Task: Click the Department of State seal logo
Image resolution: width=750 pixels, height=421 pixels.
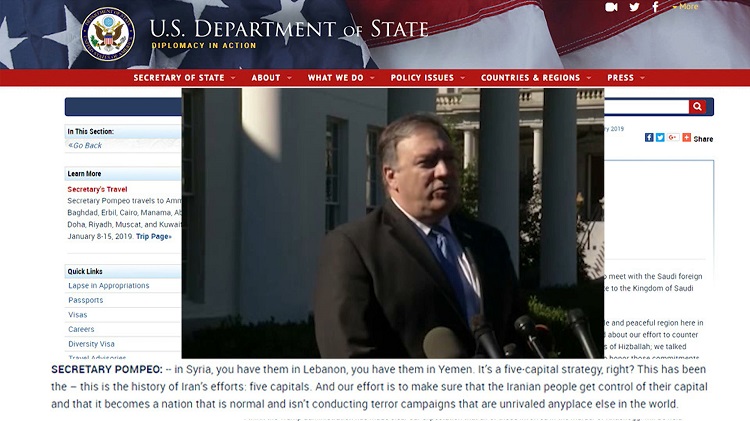Action: pos(108,33)
